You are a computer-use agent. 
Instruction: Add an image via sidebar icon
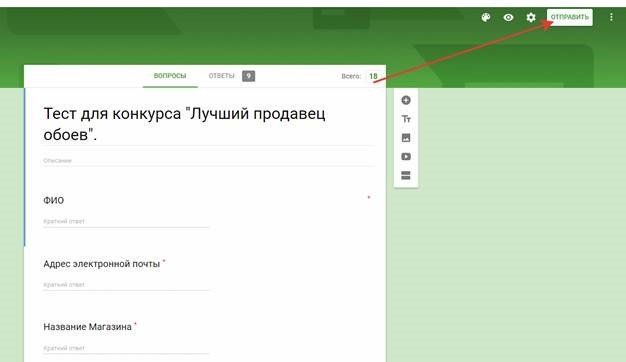tap(406, 138)
